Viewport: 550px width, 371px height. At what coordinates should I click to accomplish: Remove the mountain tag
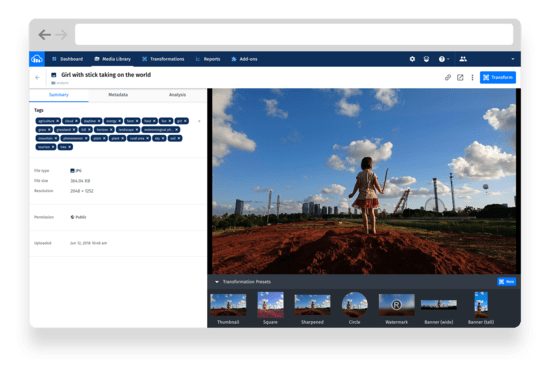[56, 138]
